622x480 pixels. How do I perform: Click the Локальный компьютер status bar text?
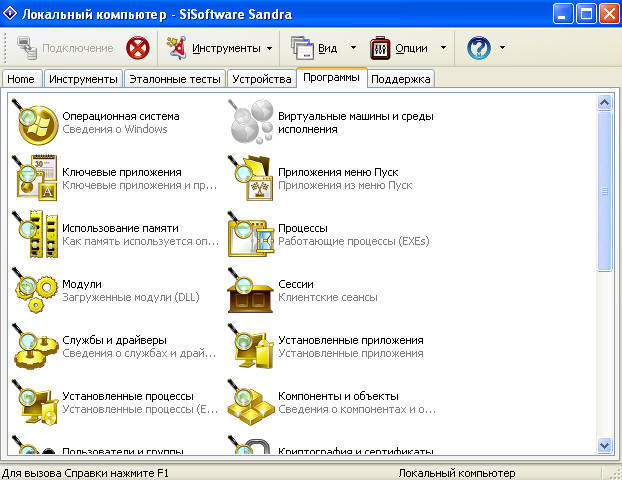point(457,473)
